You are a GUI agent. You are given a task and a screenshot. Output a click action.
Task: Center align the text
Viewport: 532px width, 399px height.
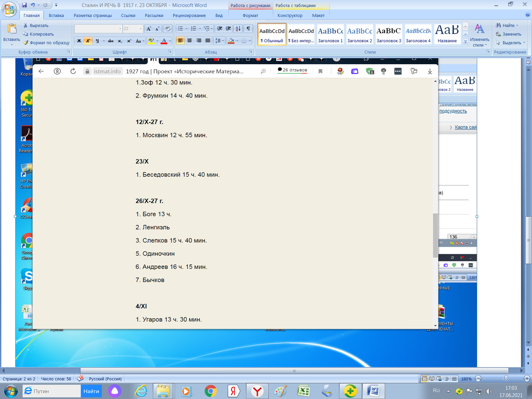coord(190,41)
